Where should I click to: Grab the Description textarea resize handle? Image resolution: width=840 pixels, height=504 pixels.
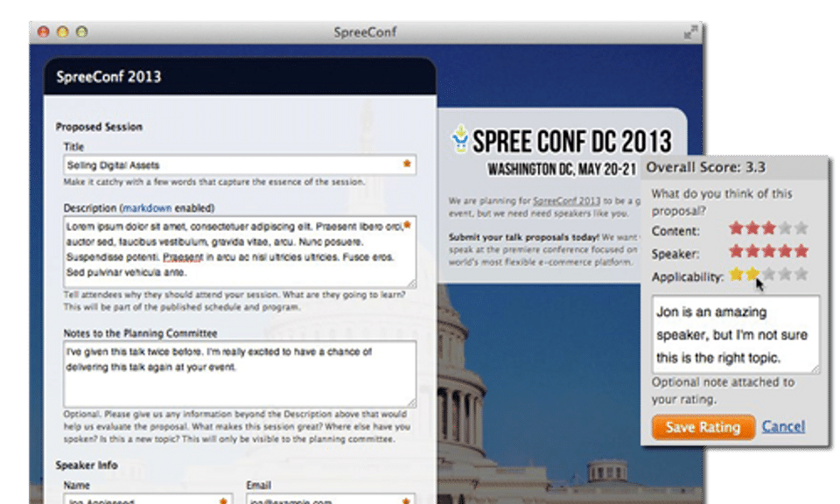(411, 283)
